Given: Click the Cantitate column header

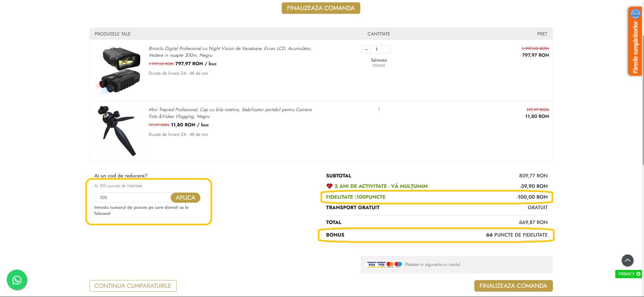Looking at the screenshot, I should click(379, 34).
